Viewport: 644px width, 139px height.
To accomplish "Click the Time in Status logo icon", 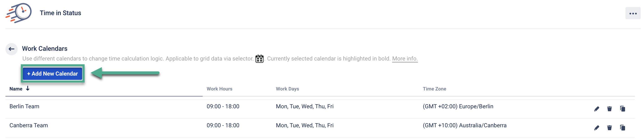I will (19, 13).
